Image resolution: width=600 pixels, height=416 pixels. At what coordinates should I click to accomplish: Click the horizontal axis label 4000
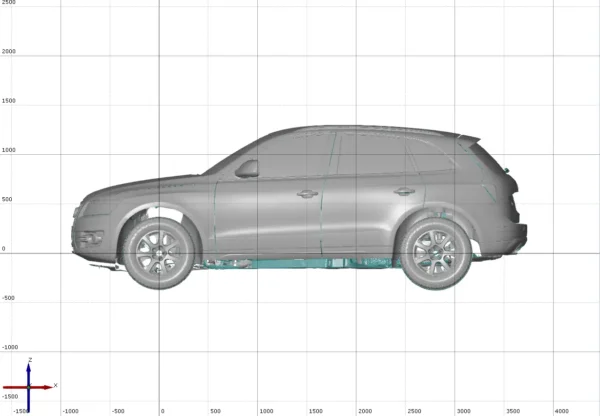point(562,411)
